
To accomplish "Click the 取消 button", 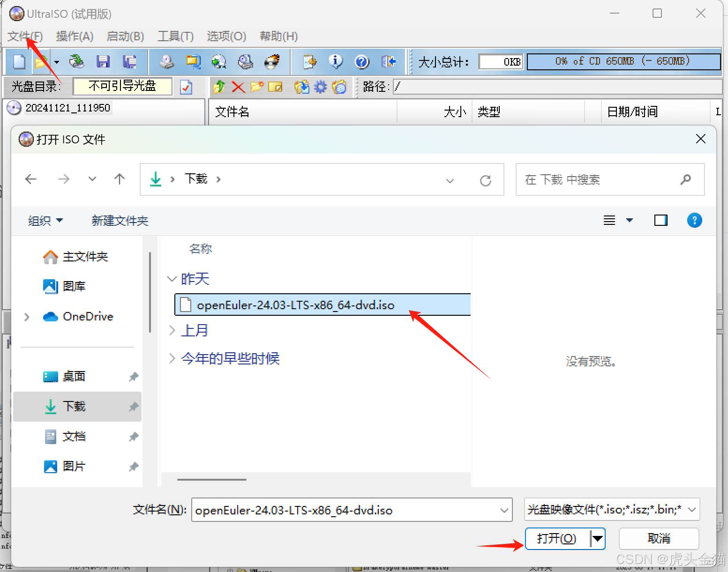I will 659,539.
